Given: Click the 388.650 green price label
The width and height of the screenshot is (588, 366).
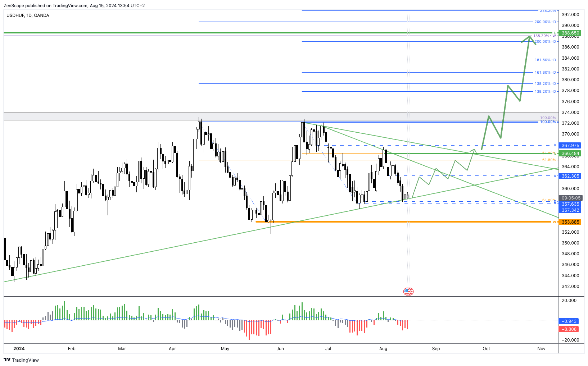Looking at the screenshot, I should pyautogui.click(x=570, y=33).
